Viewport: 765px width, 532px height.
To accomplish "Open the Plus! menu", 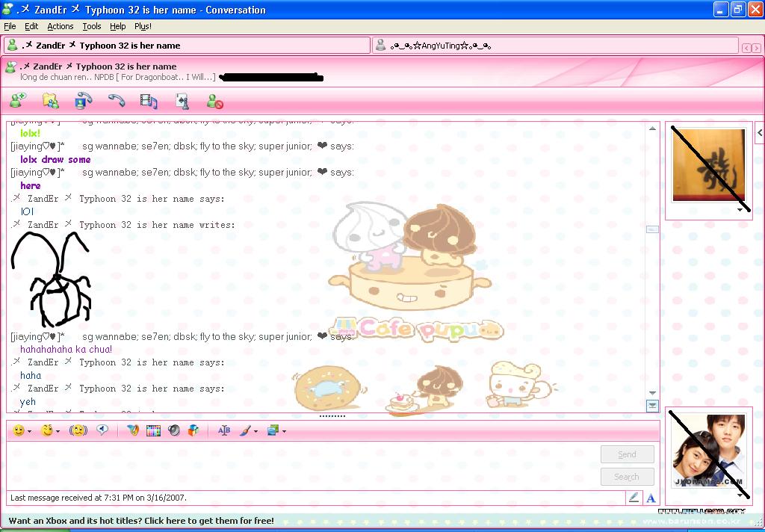I will click(143, 26).
